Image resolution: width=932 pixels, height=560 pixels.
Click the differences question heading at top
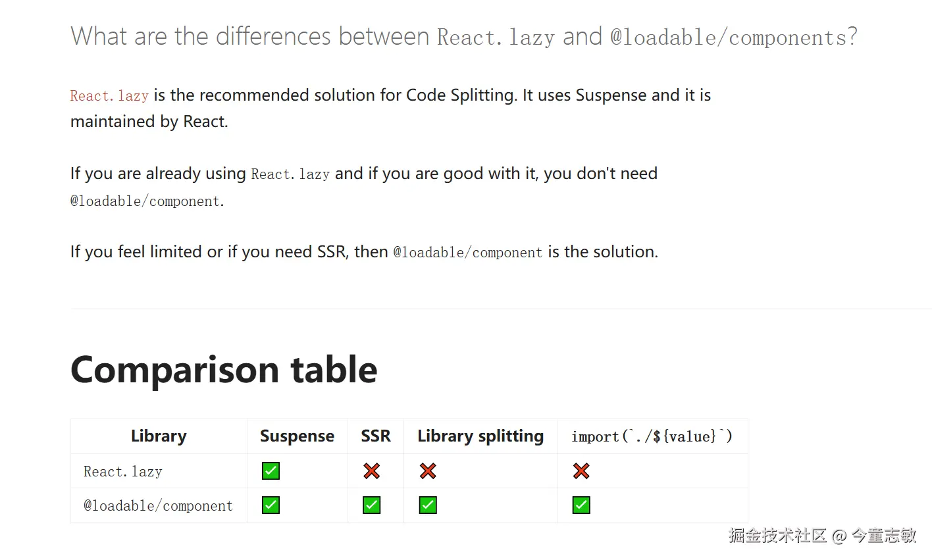click(463, 37)
